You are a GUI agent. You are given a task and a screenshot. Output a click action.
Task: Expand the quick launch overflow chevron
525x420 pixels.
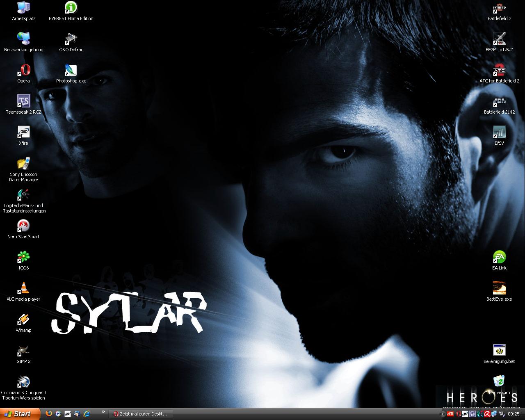(x=103, y=412)
